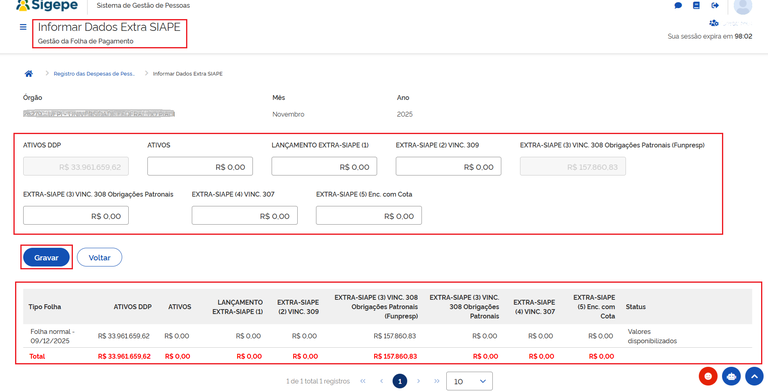This screenshot has height=392, width=768.
Task: Select page 1 in pagination
Action: (400, 381)
